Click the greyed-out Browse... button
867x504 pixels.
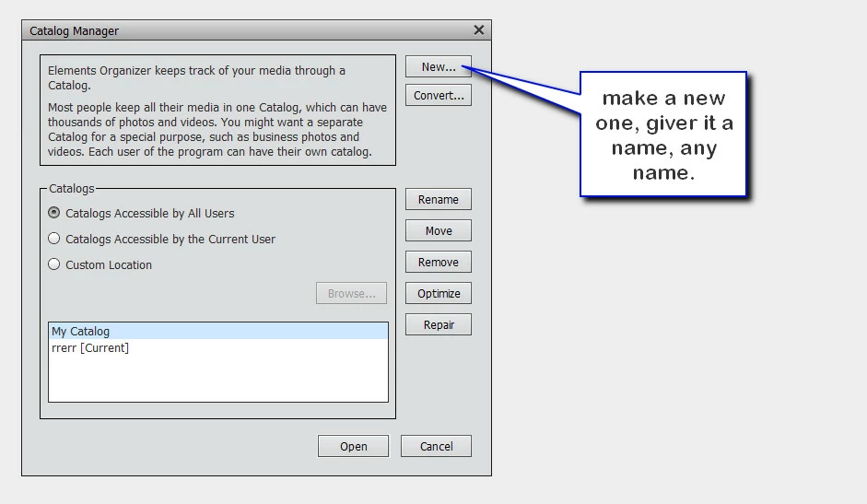(352, 293)
